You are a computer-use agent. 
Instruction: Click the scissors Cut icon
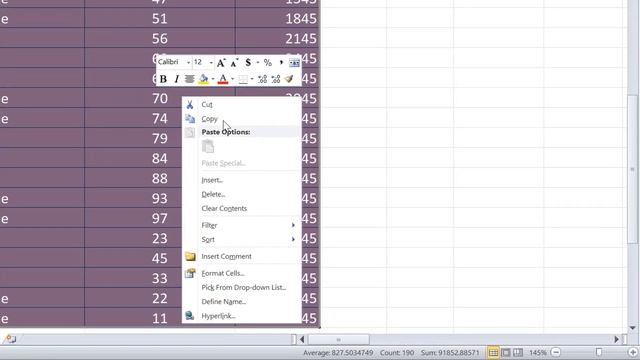coord(190,105)
